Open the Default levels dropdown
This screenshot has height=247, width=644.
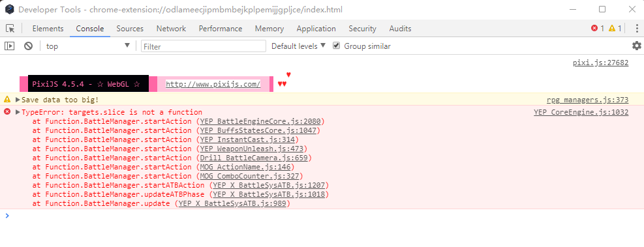(299, 46)
